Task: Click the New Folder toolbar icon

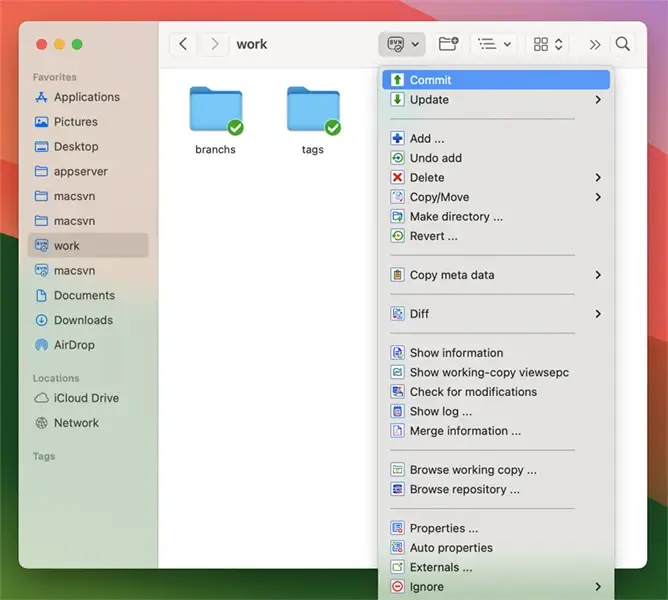Action: click(x=448, y=44)
